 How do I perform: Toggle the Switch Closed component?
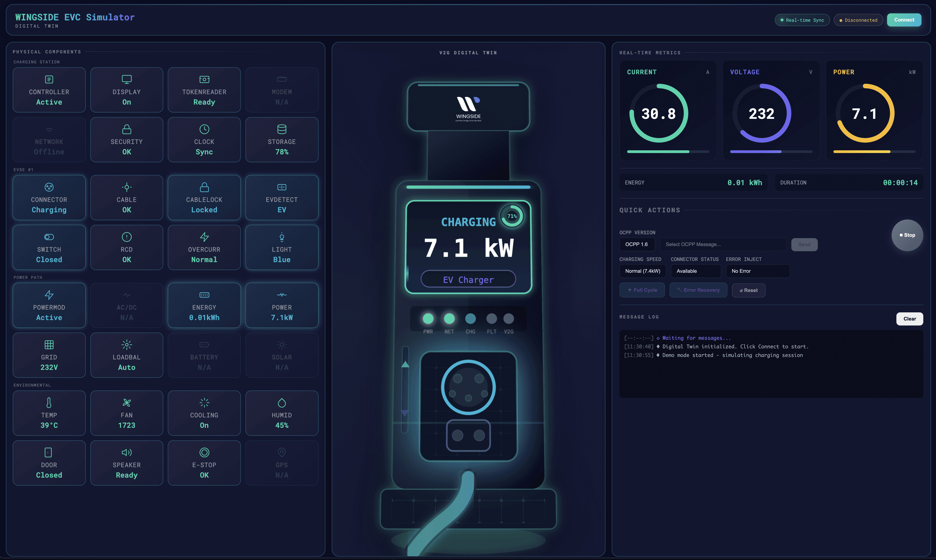tap(49, 248)
